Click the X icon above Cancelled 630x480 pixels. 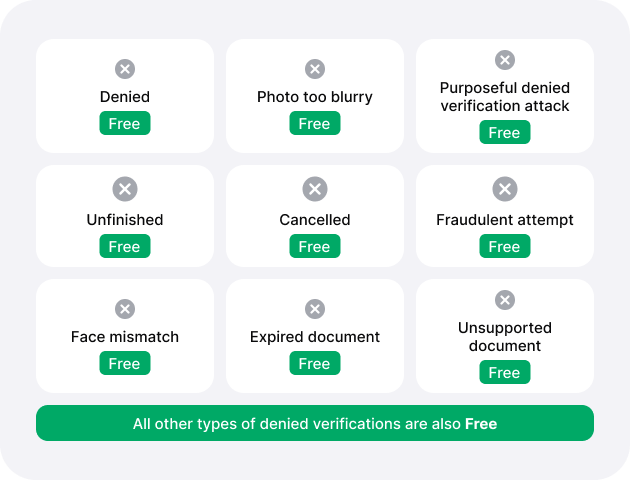click(x=315, y=189)
